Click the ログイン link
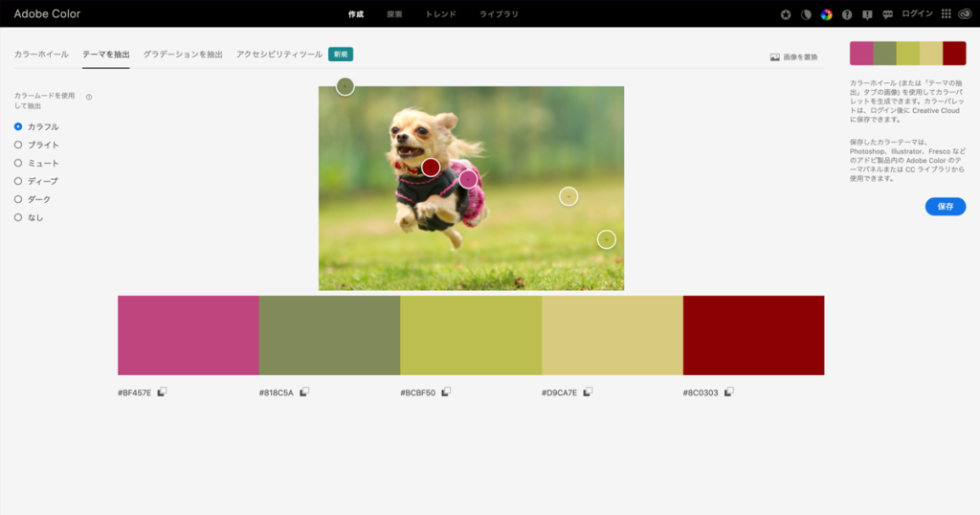 point(917,14)
